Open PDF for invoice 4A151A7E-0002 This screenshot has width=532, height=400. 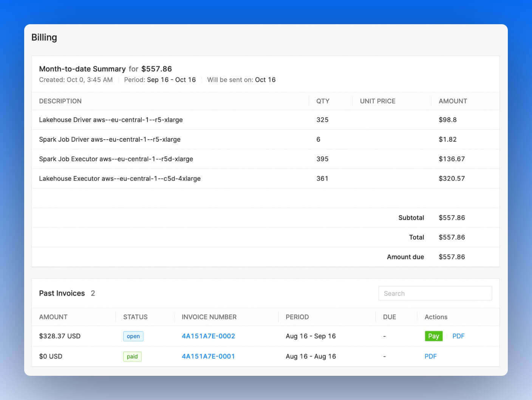pos(458,336)
